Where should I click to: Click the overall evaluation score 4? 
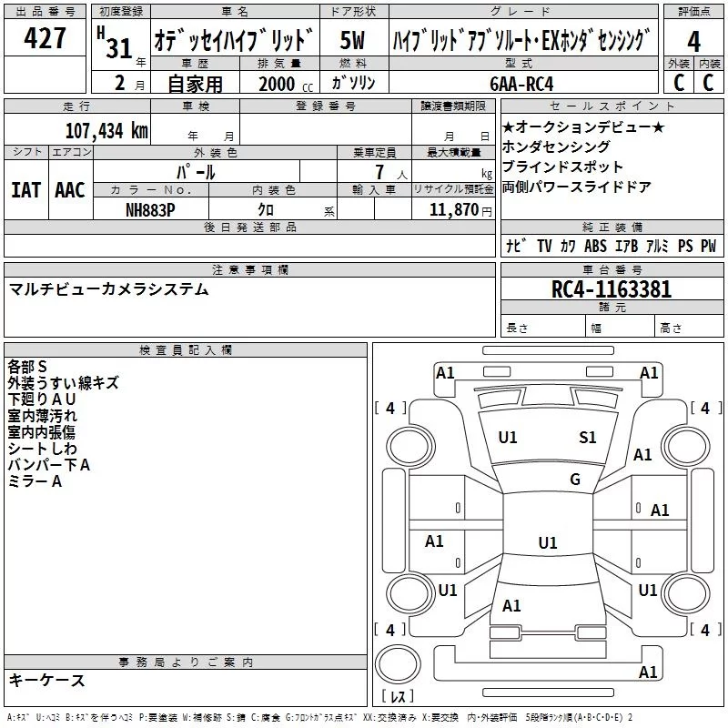click(x=693, y=41)
